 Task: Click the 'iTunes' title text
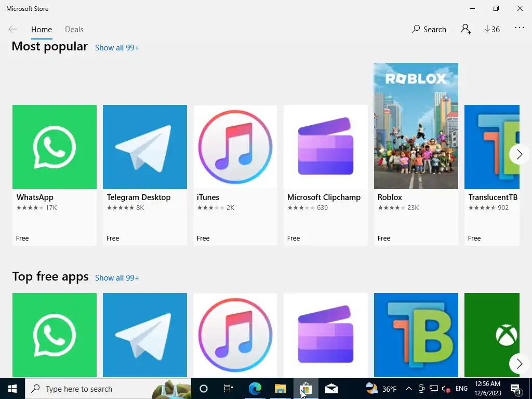click(x=208, y=197)
